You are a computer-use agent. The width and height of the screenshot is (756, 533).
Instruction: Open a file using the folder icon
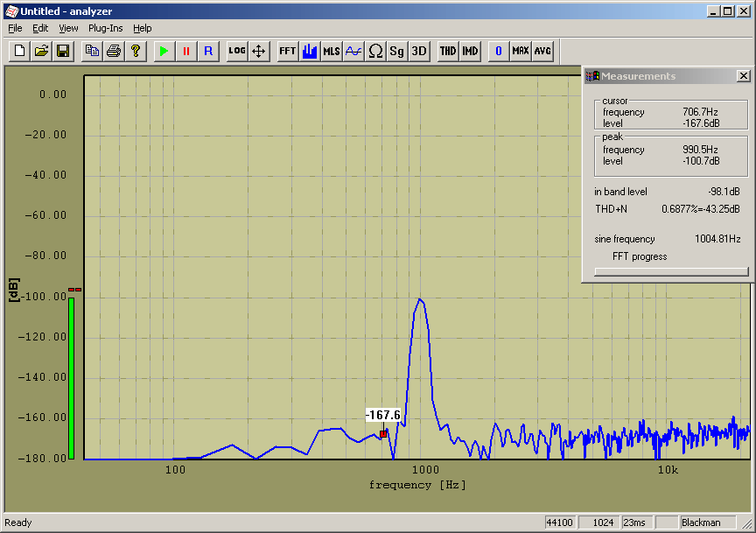41,51
